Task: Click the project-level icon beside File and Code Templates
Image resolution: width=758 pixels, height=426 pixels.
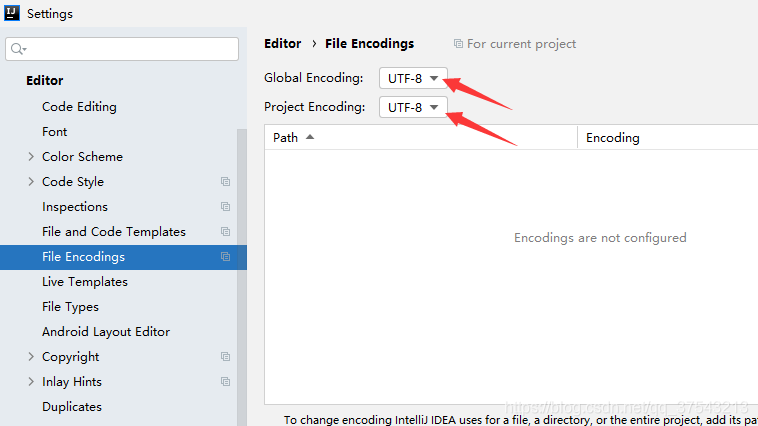Action: (x=225, y=232)
